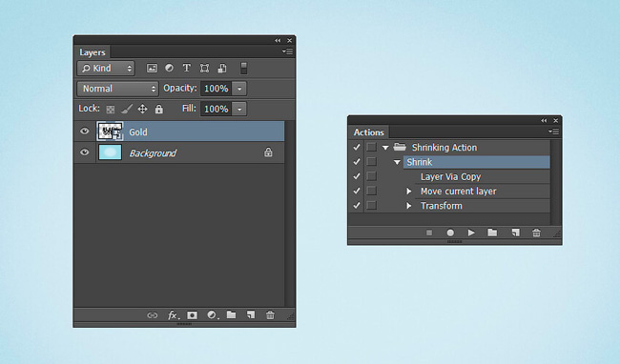Select the Layer Via Copy step

451,177
